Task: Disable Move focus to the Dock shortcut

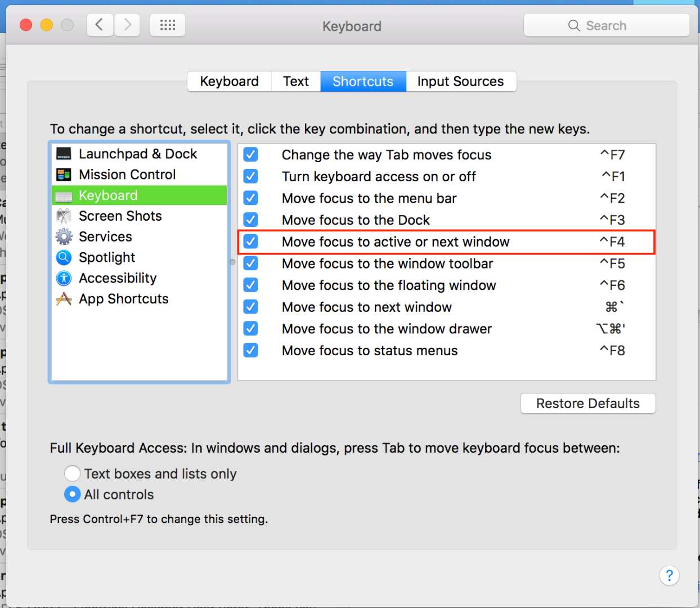Action: 250,220
